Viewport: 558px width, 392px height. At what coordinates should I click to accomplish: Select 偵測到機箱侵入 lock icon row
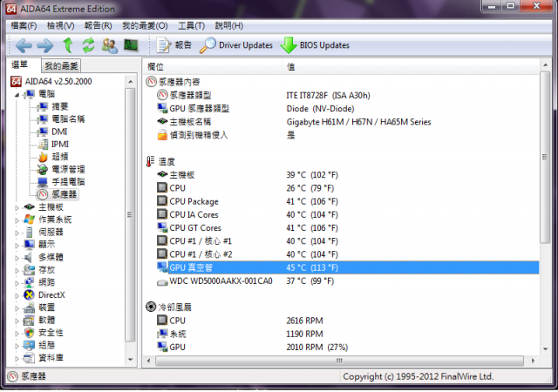[x=342, y=135]
